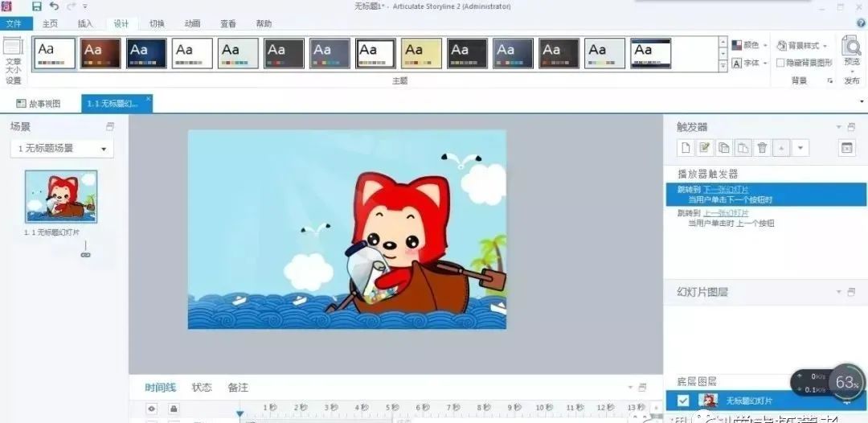The image size is (868, 423).
Task: Move selected trigger up
Action: [781, 147]
